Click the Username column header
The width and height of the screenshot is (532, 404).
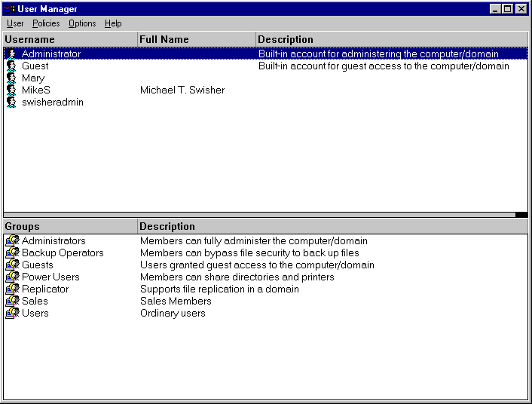[x=70, y=39]
